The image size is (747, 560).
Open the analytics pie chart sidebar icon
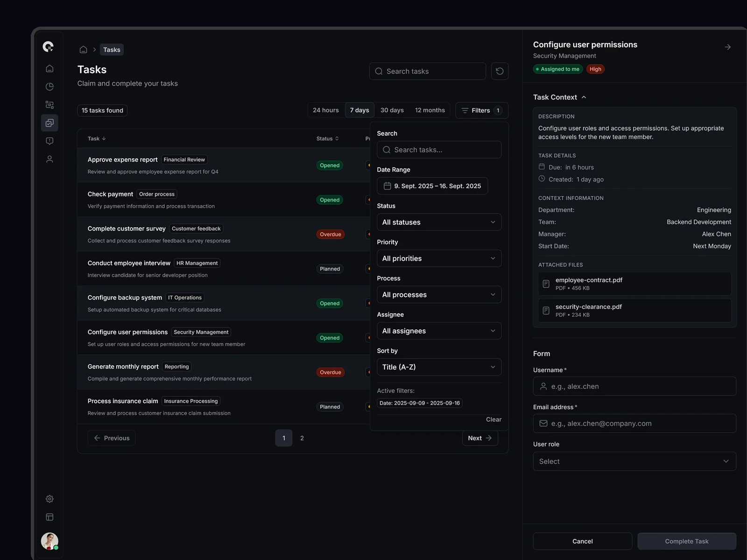[x=49, y=87]
